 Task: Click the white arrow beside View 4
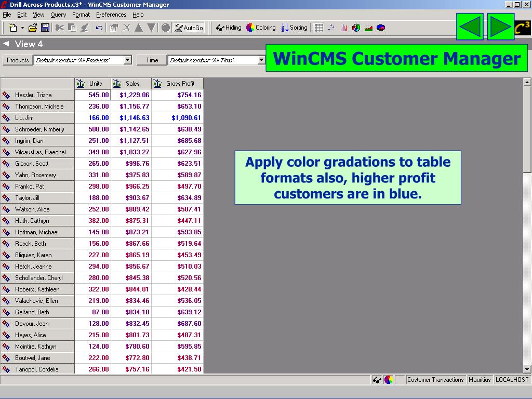[x=6, y=44]
